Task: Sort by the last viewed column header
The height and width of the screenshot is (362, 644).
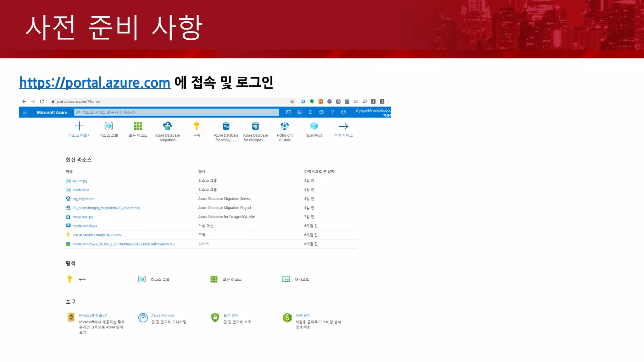Action: tap(319, 172)
